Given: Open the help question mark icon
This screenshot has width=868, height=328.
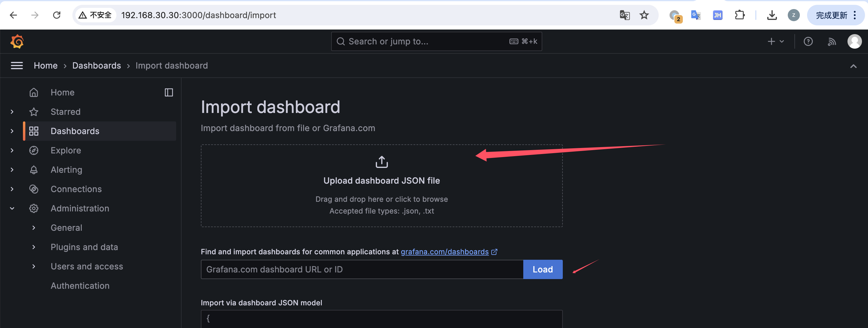Looking at the screenshot, I should [808, 41].
